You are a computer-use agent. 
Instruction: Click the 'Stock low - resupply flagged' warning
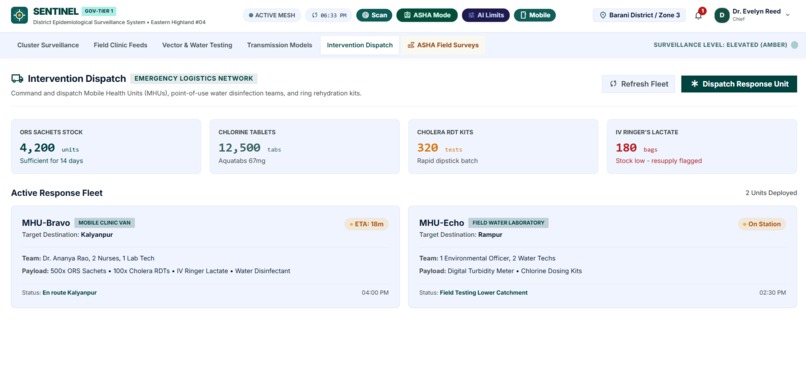(x=658, y=161)
